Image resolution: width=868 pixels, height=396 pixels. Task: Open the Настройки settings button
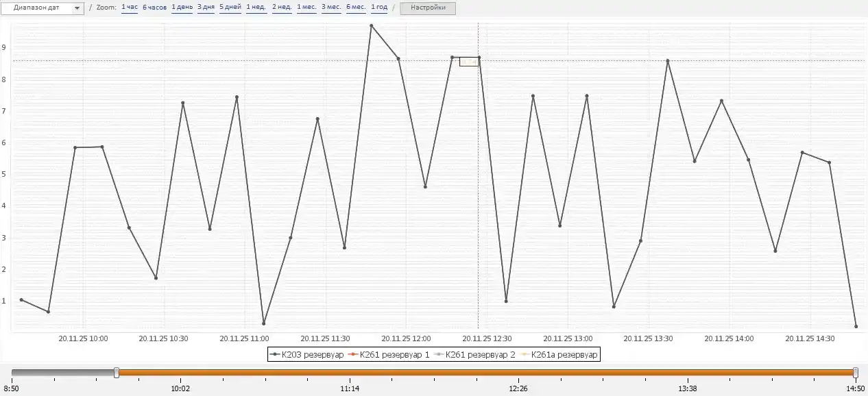pyautogui.click(x=428, y=8)
